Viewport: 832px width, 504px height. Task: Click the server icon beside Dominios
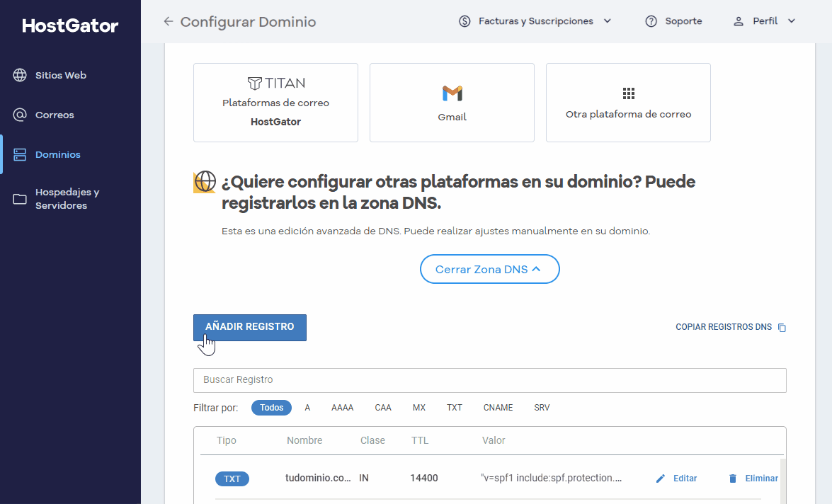click(20, 154)
